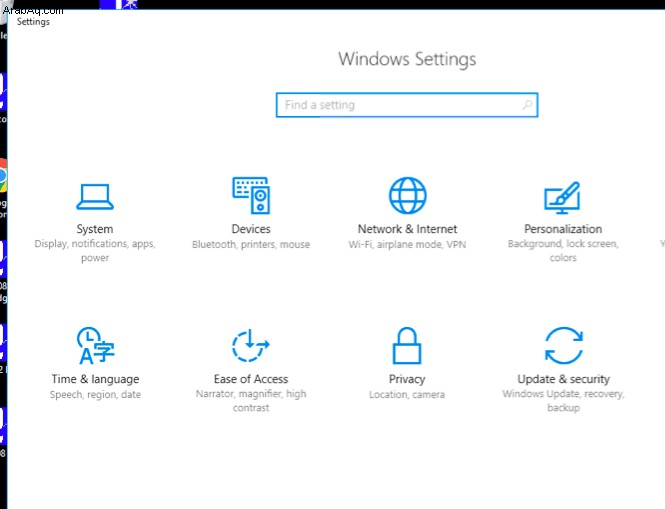The image size is (665, 509).
Task: Open the Devices keyboard and speaker icon
Action: (251, 195)
